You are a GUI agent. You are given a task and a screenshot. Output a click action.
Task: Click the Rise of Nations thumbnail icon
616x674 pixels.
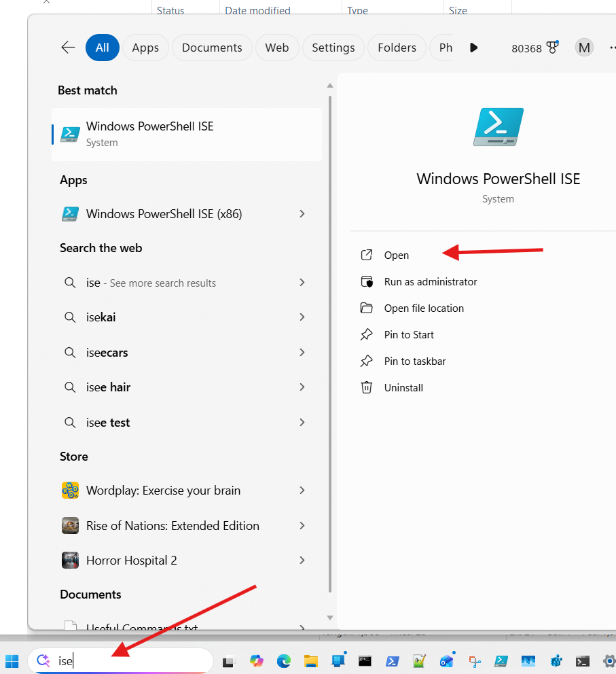click(70, 526)
